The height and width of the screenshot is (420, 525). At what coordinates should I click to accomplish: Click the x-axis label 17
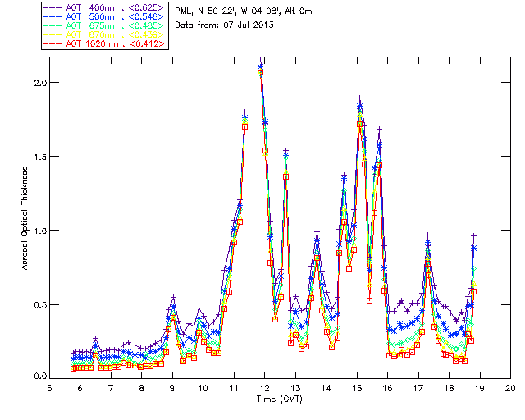(x=418, y=388)
